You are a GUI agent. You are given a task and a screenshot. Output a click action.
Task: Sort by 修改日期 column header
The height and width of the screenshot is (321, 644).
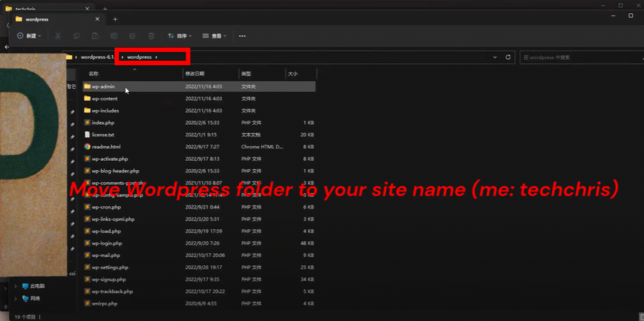(x=195, y=73)
